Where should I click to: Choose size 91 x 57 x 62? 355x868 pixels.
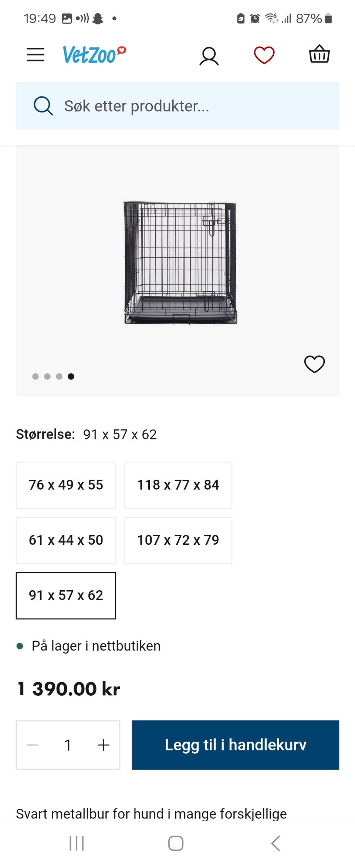point(66,595)
